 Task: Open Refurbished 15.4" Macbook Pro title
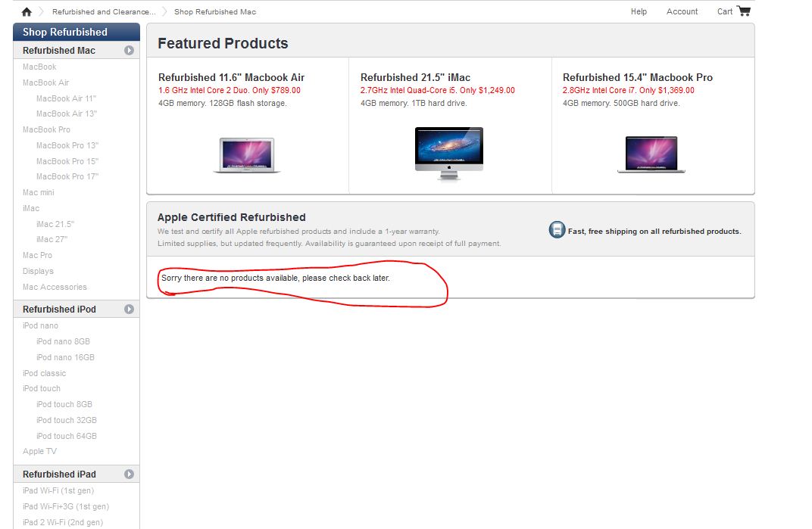(x=638, y=78)
